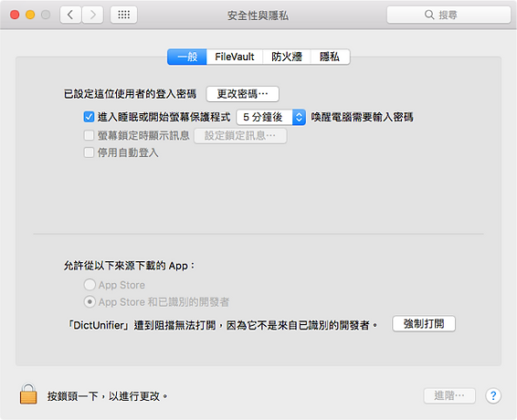Select App Store 和已識別的開發者 radio option
Image resolution: width=517 pixels, height=420 pixels.
[x=90, y=301]
